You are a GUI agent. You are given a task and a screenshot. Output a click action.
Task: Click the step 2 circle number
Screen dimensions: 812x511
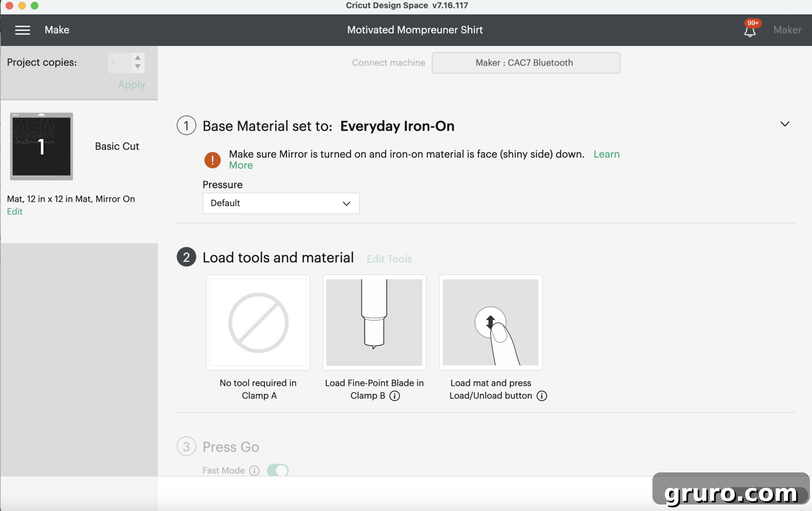[186, 257]
